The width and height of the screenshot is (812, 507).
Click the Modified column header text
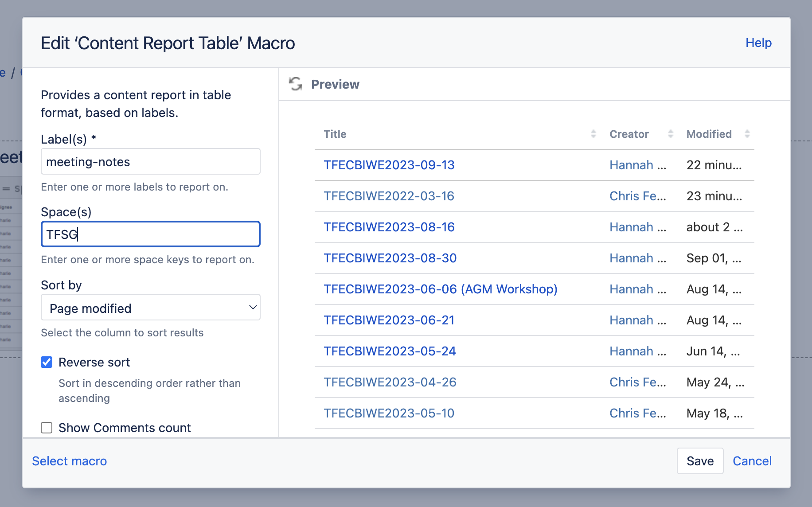point(709,134)
